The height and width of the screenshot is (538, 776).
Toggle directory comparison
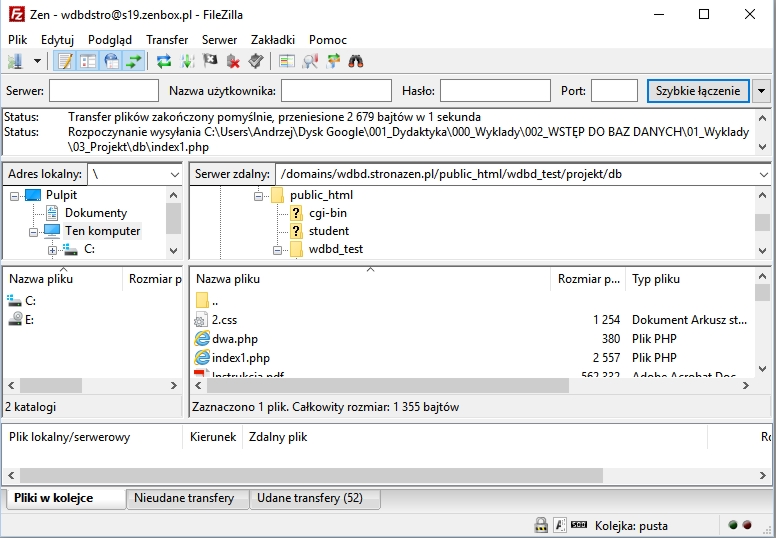pyautogui.click(x=310, y=61)
